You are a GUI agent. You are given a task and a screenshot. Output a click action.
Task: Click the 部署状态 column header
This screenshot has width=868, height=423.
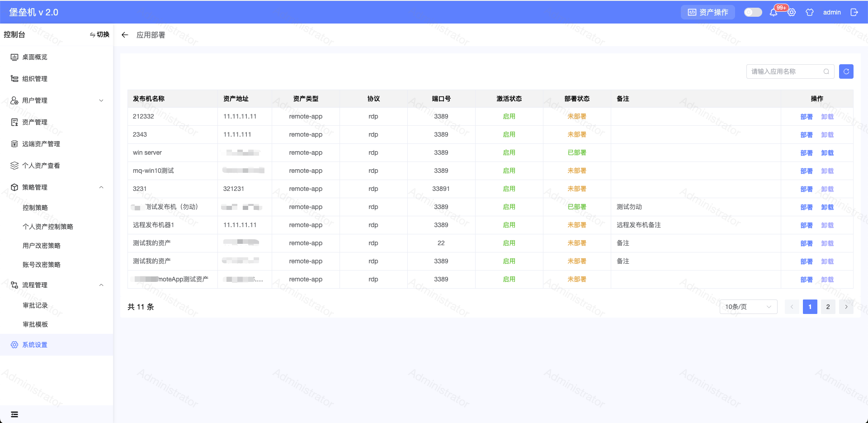(577, 99)
